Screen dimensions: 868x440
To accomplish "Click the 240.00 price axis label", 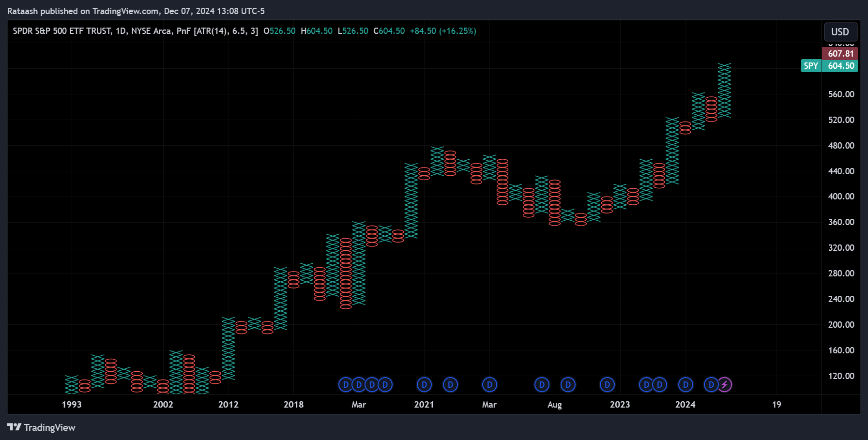I will tap(841, 299).
